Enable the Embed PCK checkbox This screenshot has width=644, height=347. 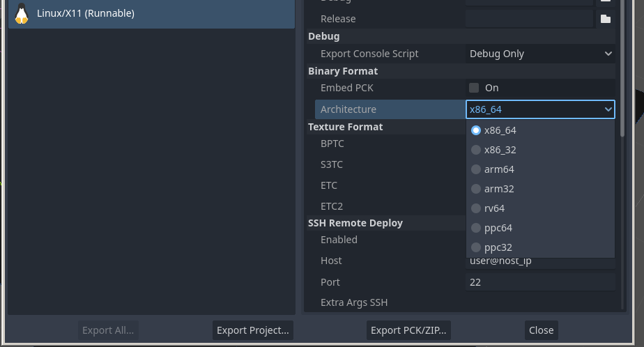tap(474, 88)
